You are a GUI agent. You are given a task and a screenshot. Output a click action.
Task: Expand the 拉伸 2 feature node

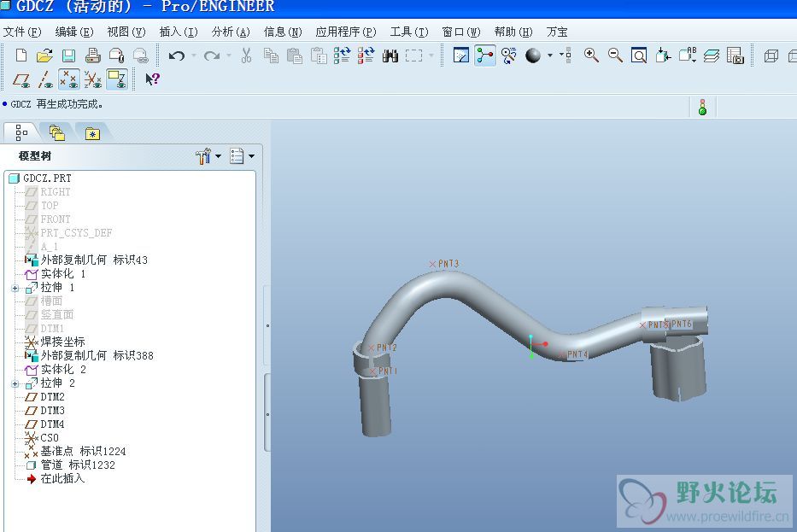click(x=15, y=383)
